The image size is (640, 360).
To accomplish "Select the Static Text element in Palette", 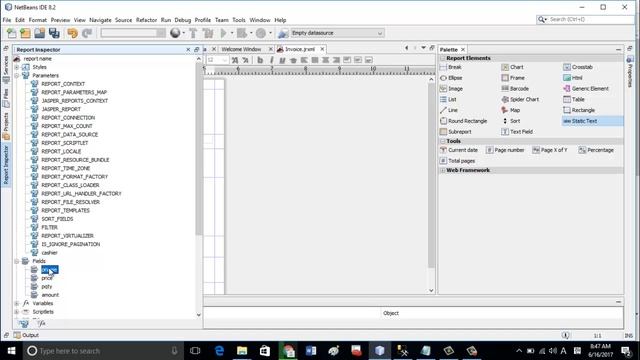I will coord(592,121).
